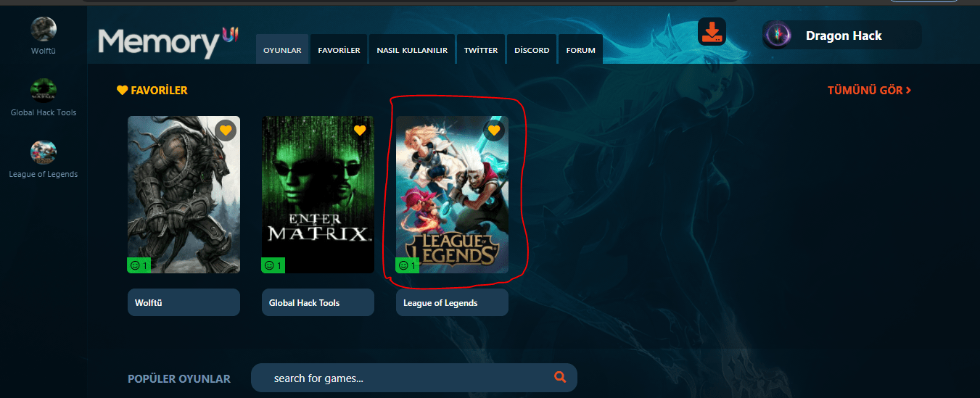This screenshot has width=980, height=398.
Task: Click the MemoryUI logo
Action: (168, 43)
